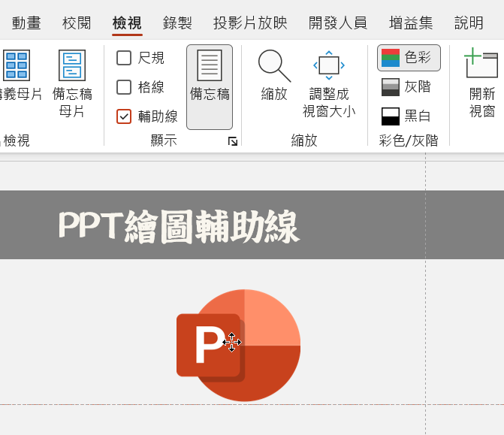Viewport: 504px width, 435px height.
Task: Enable the 尺規 ruler checkbox
Action: coord(124,58)
